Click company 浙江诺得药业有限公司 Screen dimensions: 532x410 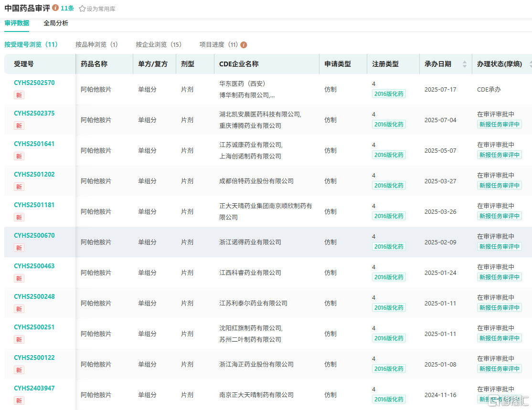250,242
